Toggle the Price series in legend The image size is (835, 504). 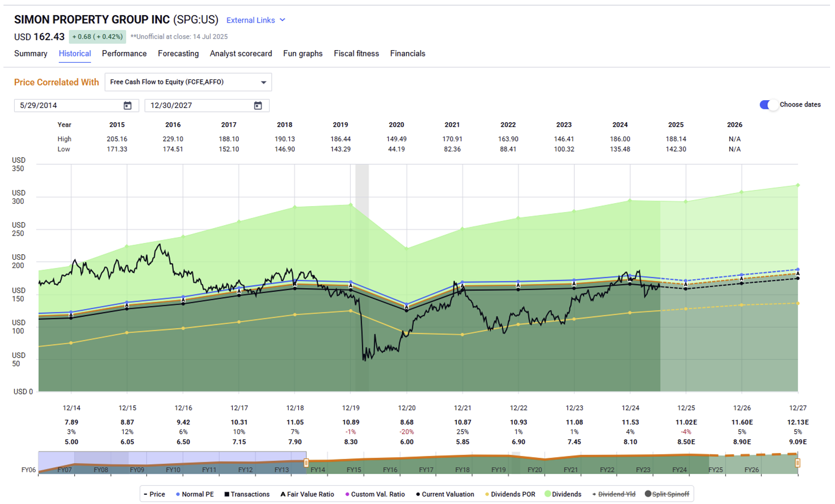click(x=154, y=494)
